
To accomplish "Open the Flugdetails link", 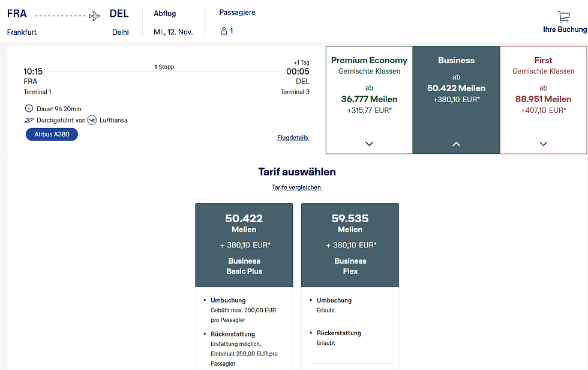I will pyautogui.click(x=293, y=138).
